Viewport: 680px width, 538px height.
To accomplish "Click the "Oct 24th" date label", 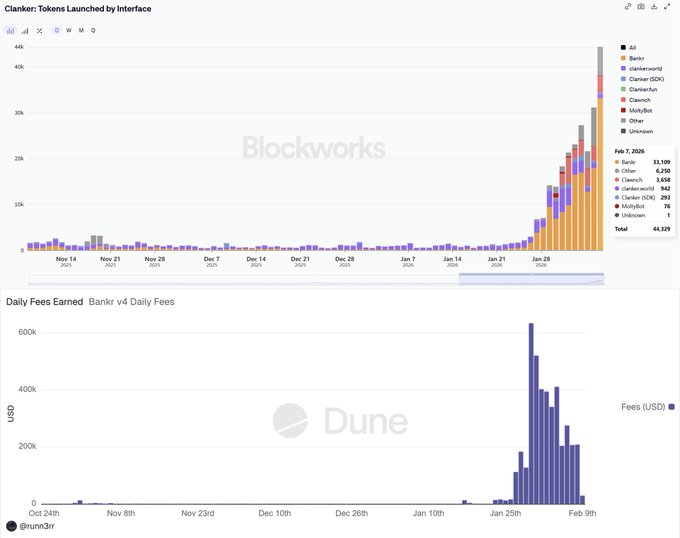I will [x=44, y=513].
